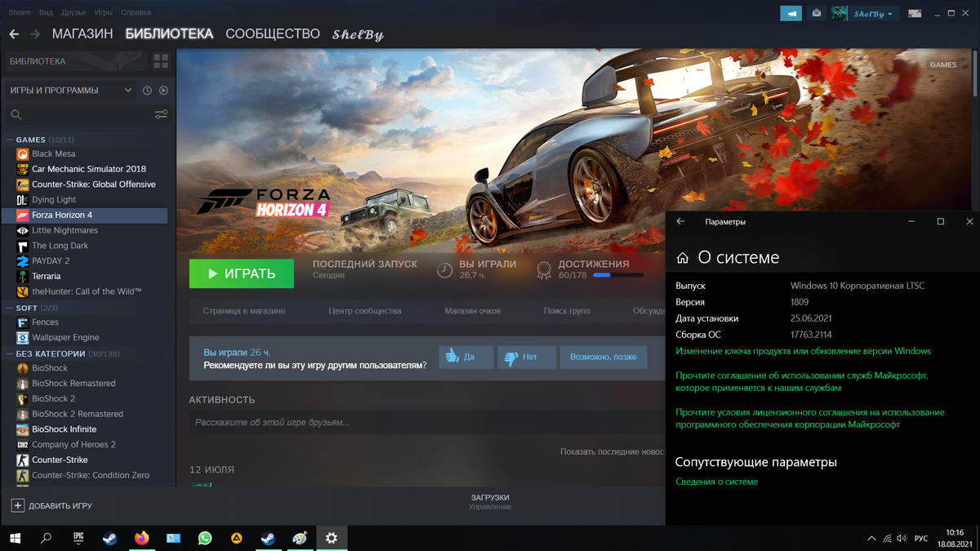
Task: Click the plus icon for Добавить игру
Action: [x=18, y=505]
